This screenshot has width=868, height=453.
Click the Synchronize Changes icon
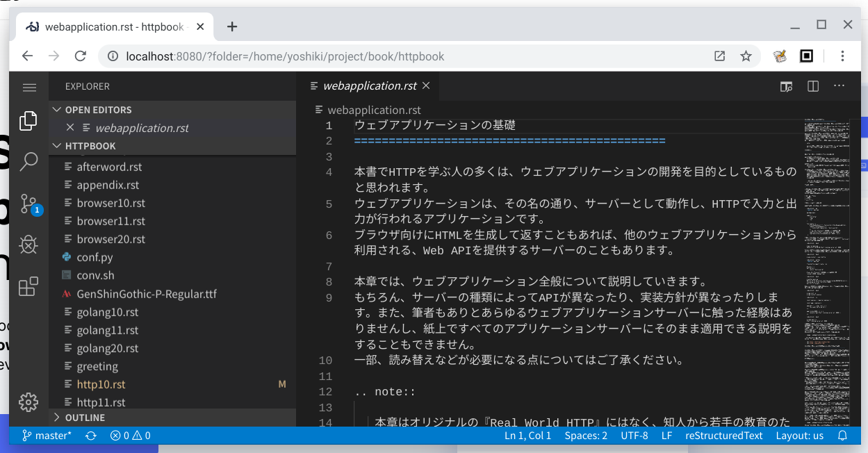tap(91, 435)
